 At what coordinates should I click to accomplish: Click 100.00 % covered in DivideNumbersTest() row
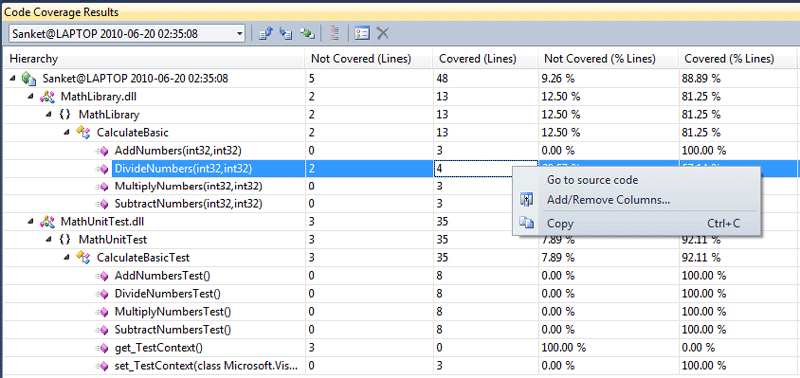point(704,294)
